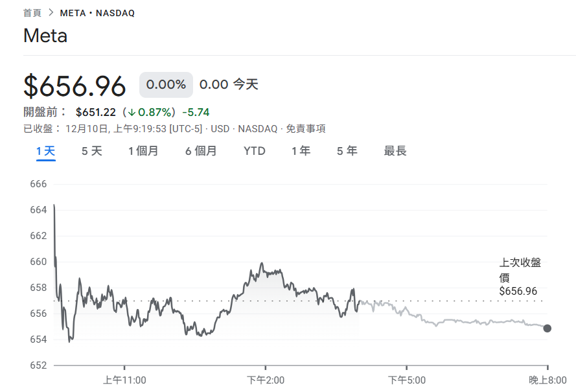Select the 1 年 range tab
The image size is (576, 392).
tap(300, 150)
